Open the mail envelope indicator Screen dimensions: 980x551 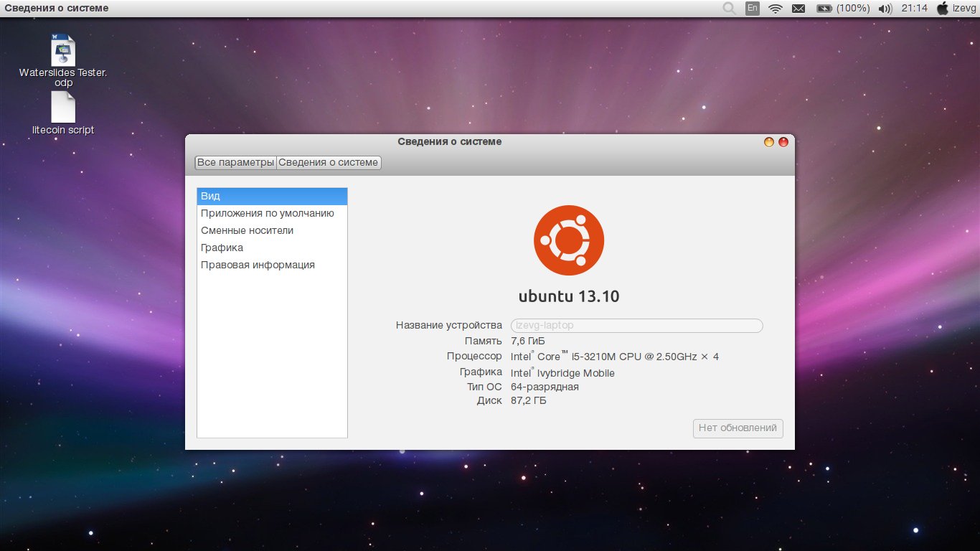click(798, 9)
